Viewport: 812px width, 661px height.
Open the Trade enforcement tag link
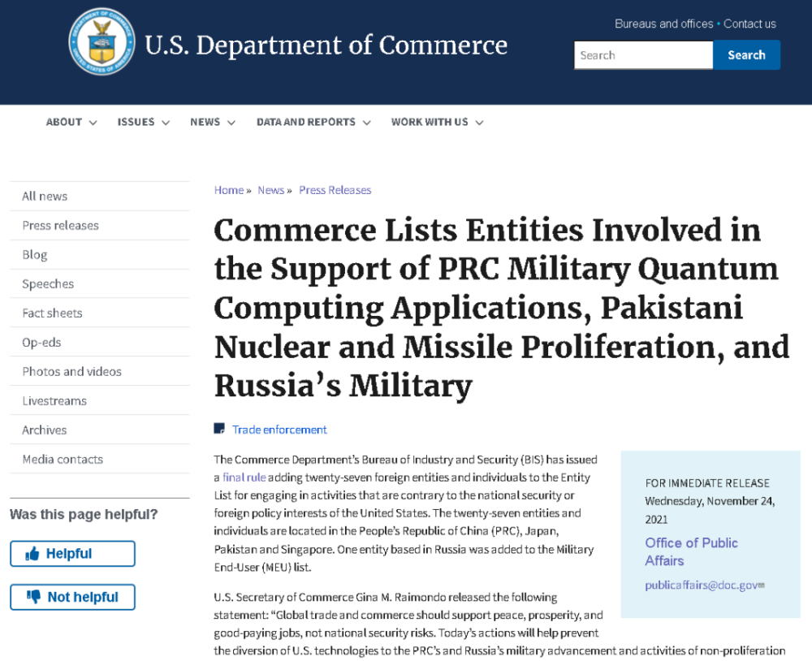pos(279,430)
